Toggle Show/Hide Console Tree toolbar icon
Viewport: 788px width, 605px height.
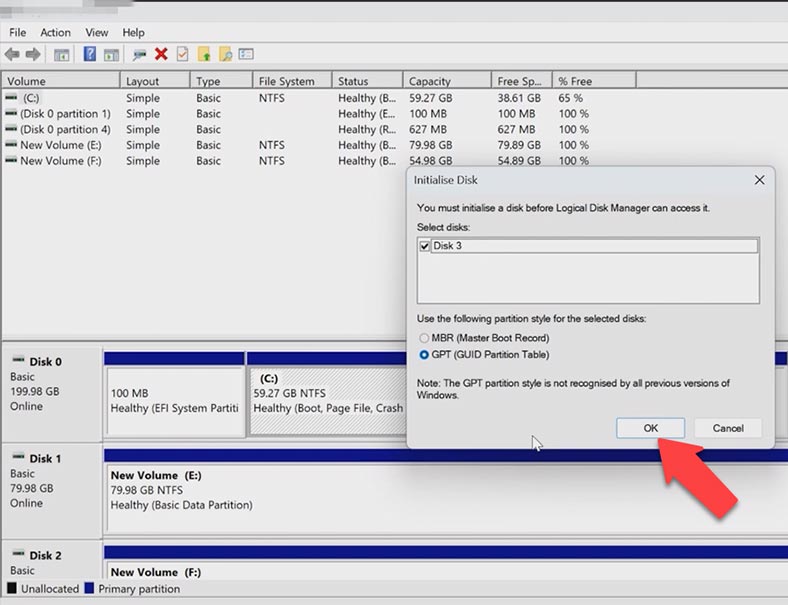point(61,55)
